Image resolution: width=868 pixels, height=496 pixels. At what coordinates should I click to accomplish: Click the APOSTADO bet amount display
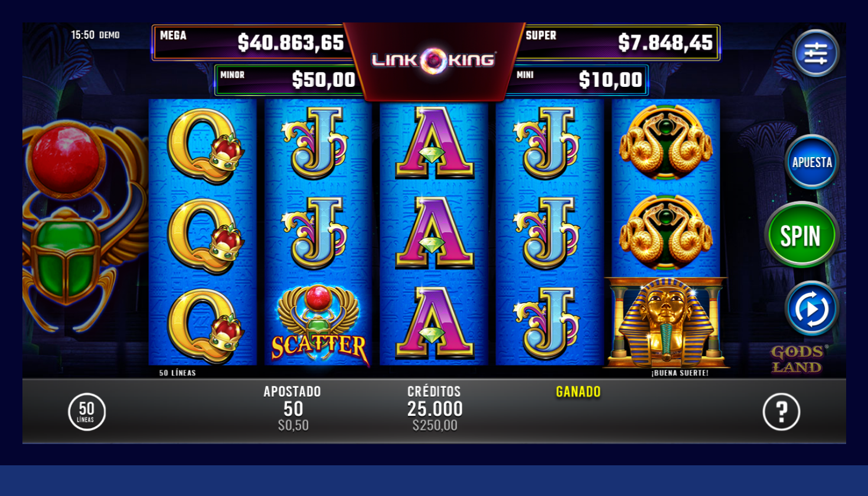tap(293, 409)
